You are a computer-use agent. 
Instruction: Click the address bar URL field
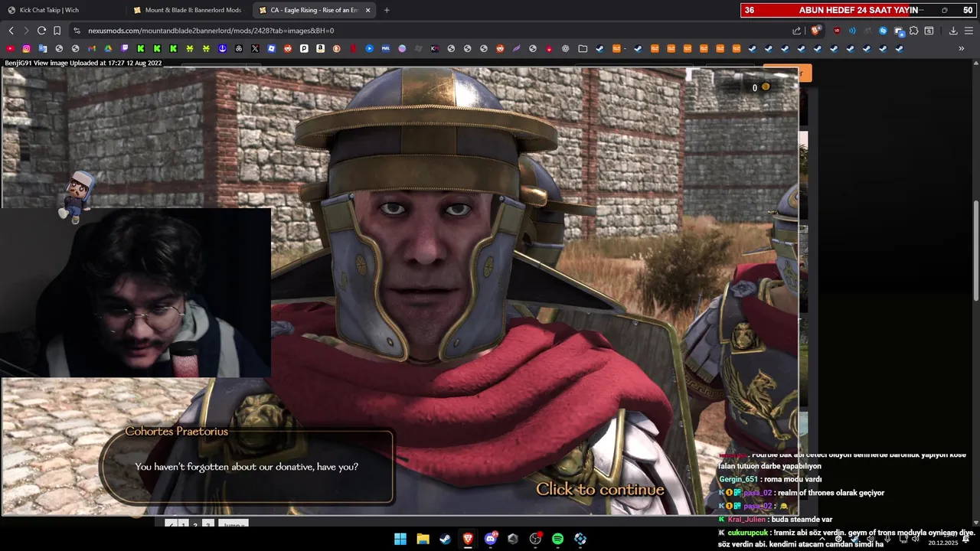429,31
